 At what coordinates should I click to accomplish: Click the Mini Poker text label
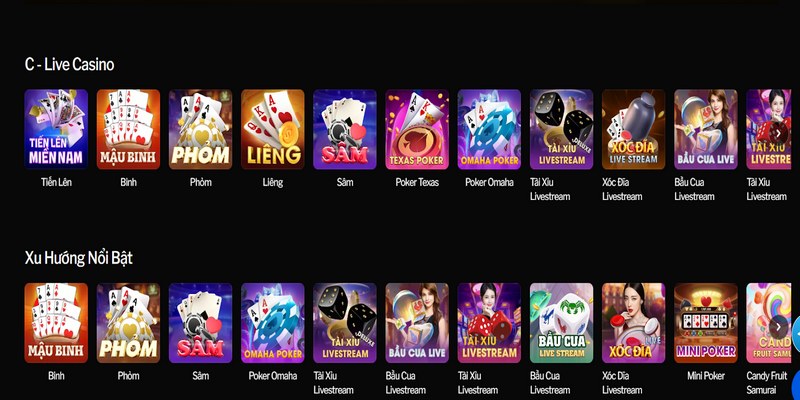[x=706, y=376]
